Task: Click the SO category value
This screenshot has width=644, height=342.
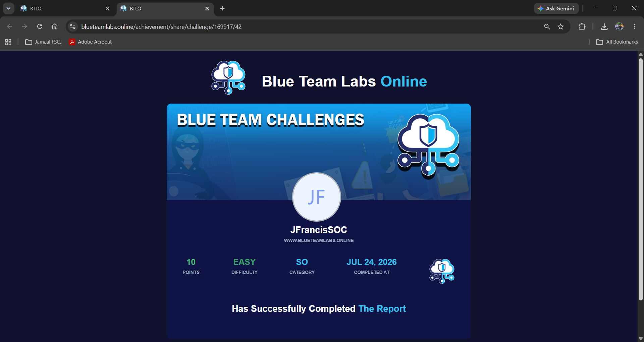Action: coord(302,262)
